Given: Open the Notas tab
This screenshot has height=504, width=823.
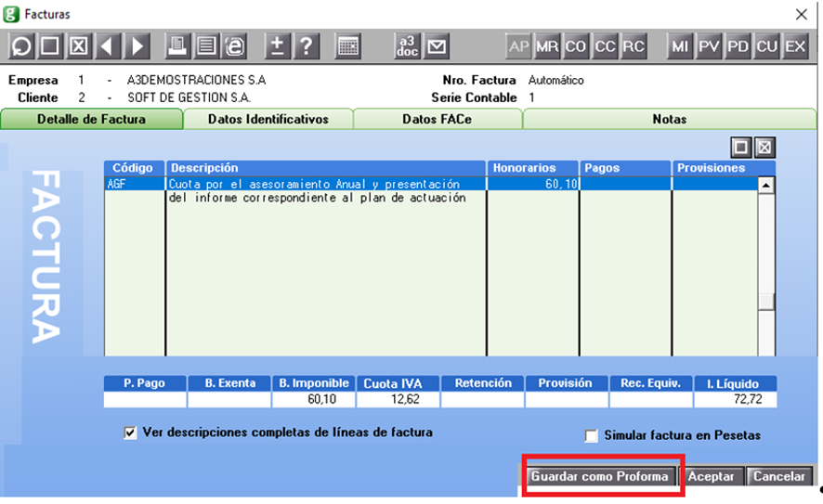Looking at the screenshot, I should [x=670, y=119].
